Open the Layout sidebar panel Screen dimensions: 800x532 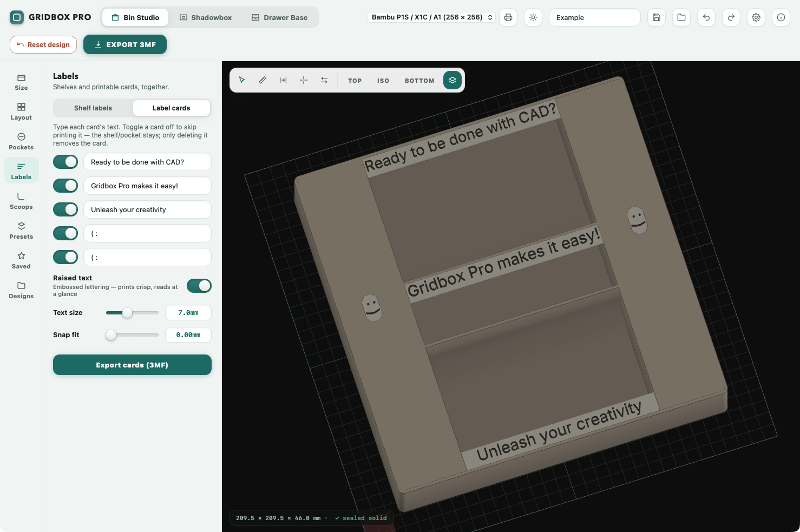pos(22,111)
